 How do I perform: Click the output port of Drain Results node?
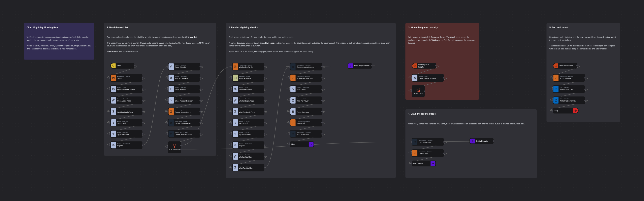(x=493, y=141)
